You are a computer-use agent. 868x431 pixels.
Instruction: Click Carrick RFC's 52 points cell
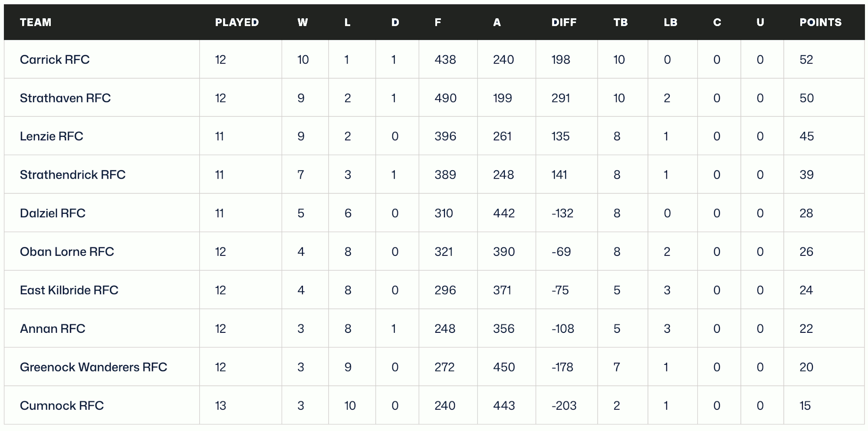(x=806, y=60)
